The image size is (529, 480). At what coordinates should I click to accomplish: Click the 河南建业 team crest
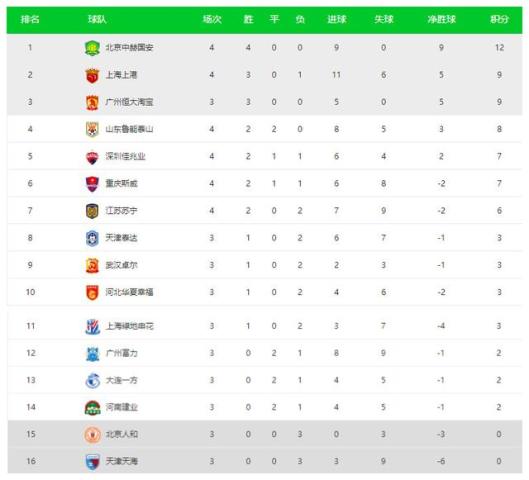point(92,408)
